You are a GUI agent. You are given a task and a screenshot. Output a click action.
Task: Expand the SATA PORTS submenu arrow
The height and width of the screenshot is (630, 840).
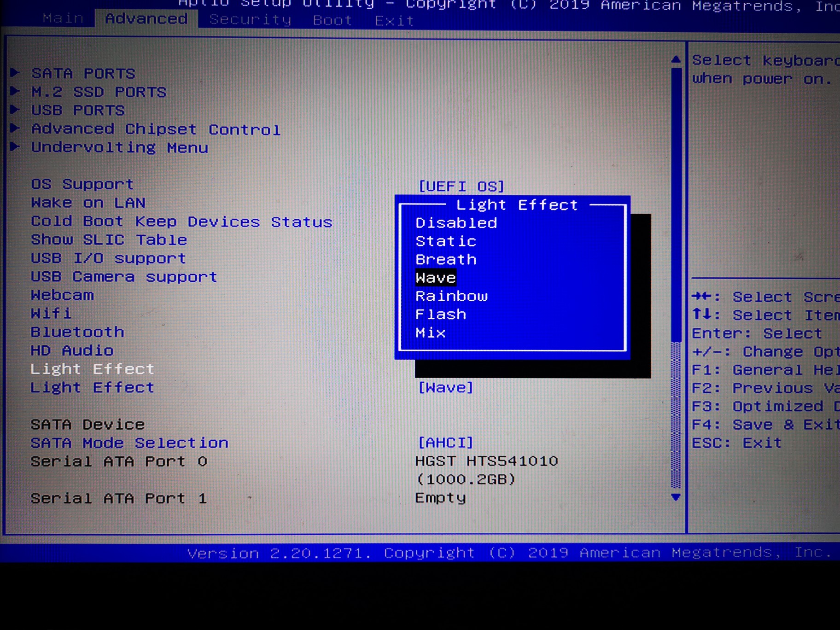pyautogui.click(x=15, y=73)
